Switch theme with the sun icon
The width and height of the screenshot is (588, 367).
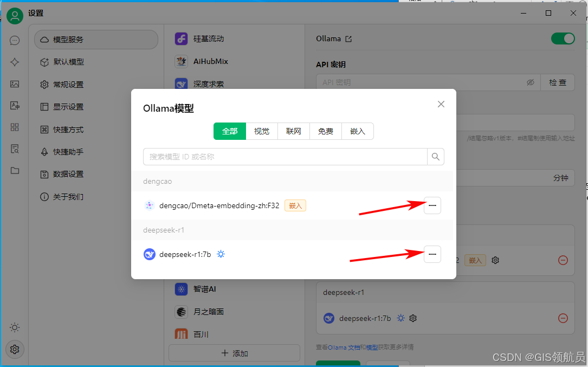(15, 327)
